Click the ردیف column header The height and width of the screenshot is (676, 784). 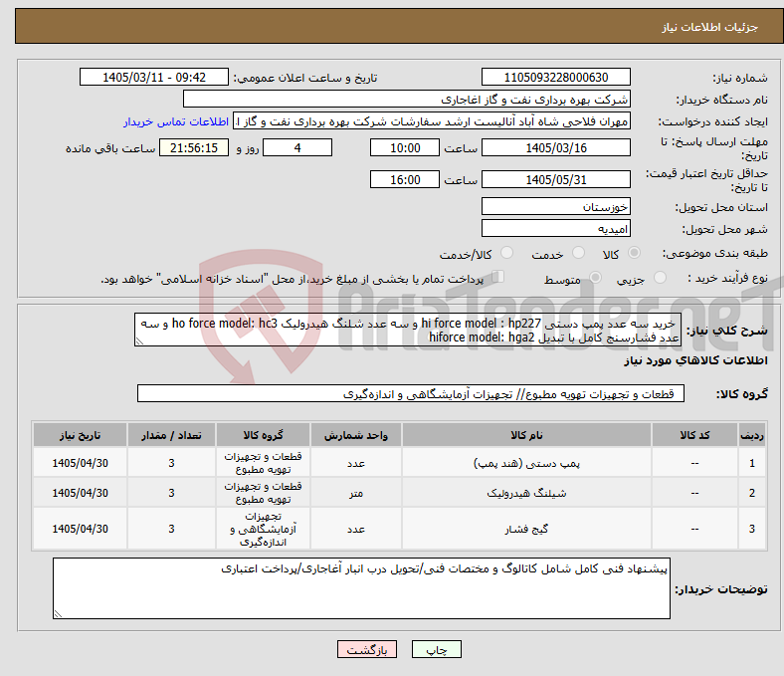point(751,435)
